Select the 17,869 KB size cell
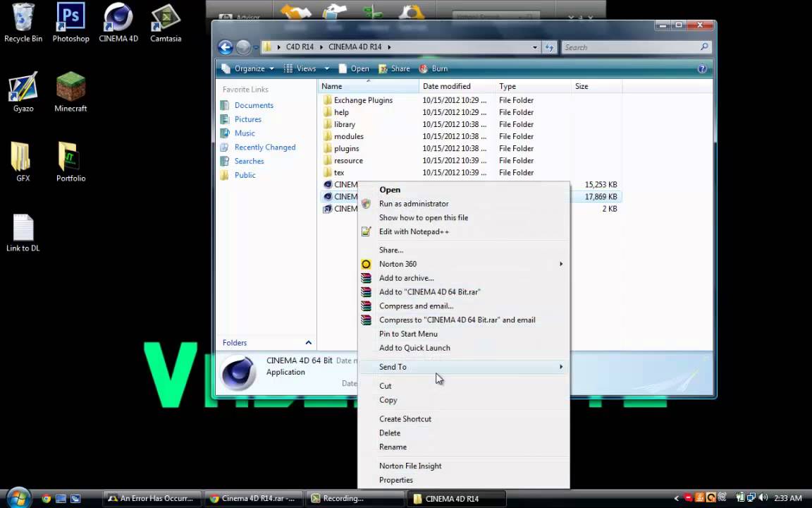The height and width of the screenshot is (508, 812). click(601, 197)
